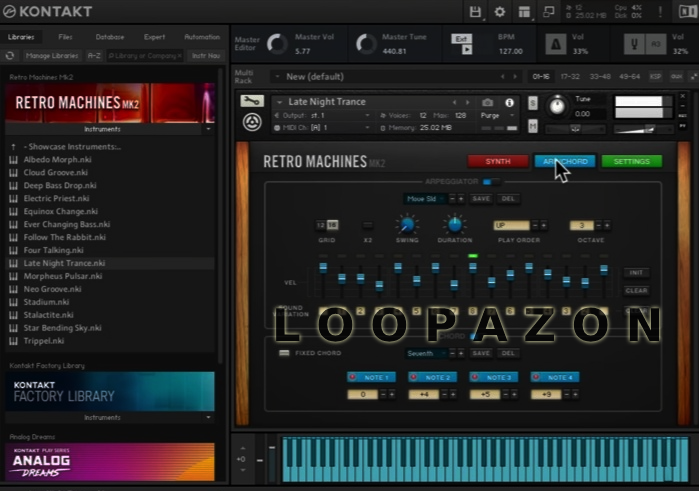
Task: Open the workspace layout panel icon
Action: tap(525, 12)
